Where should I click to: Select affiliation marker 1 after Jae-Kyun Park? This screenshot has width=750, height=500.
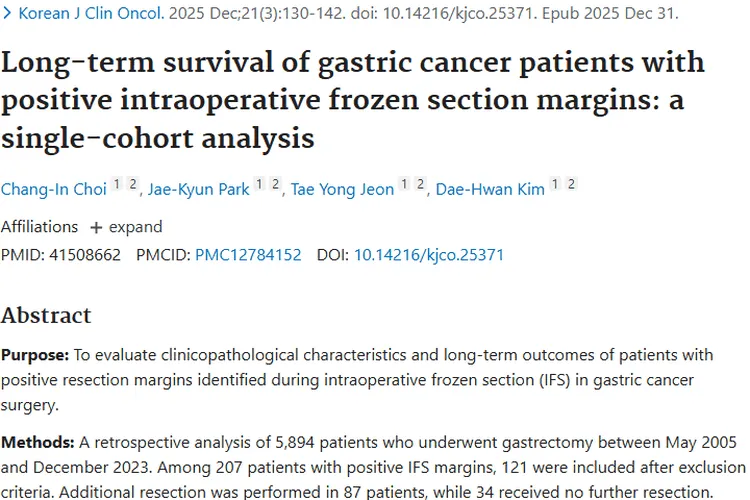click(261, 185)
